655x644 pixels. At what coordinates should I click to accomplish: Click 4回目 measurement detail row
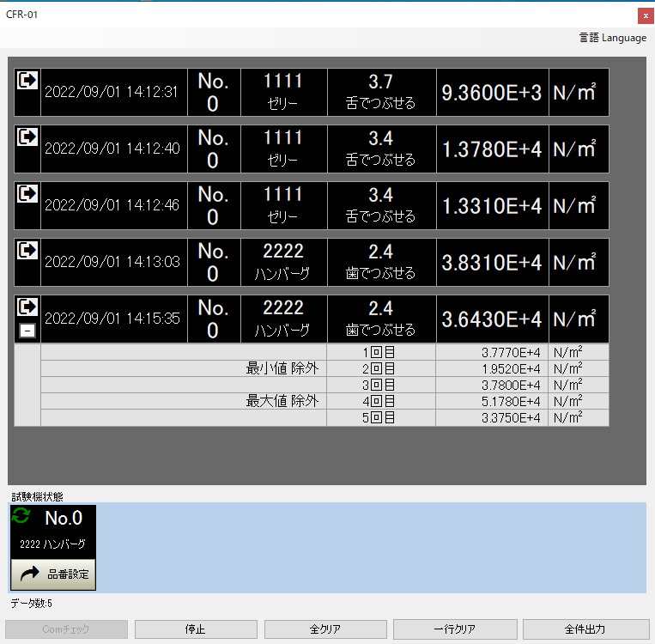click(324, 401)
